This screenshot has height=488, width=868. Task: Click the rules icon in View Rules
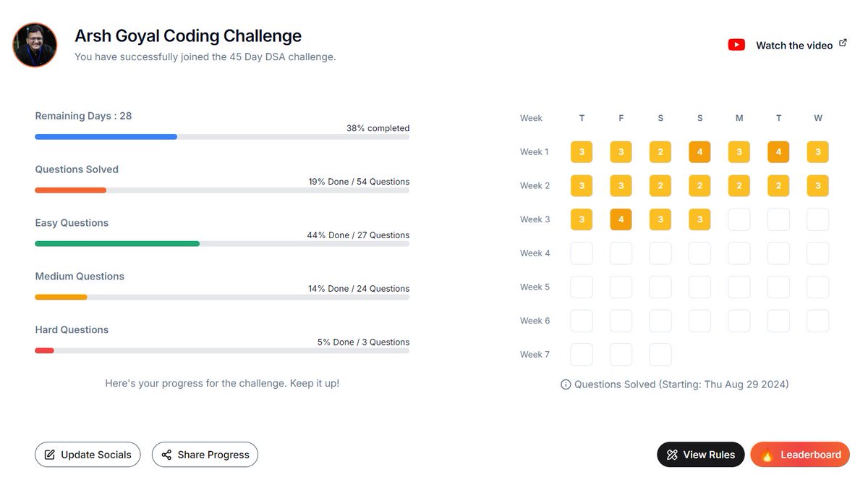point(672,455)
